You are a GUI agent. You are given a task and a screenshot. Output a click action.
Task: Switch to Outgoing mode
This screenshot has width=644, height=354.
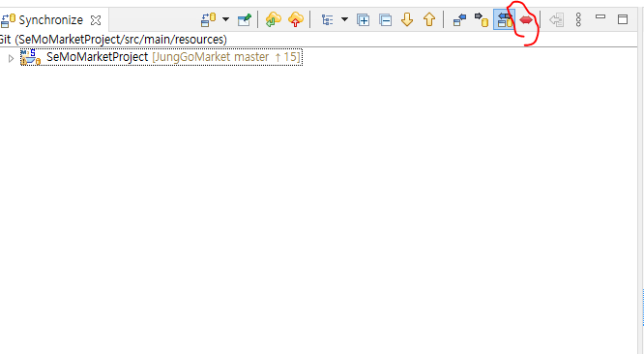[482, 19]
